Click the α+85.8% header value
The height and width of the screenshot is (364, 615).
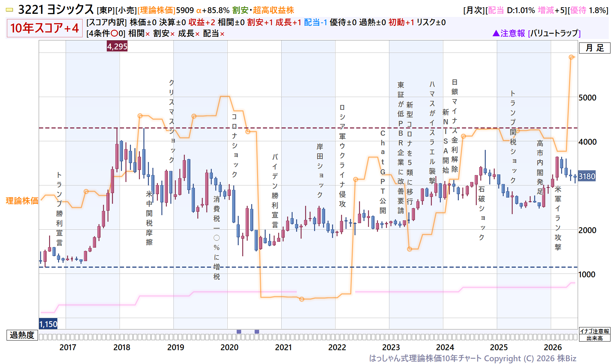point(213,10)
